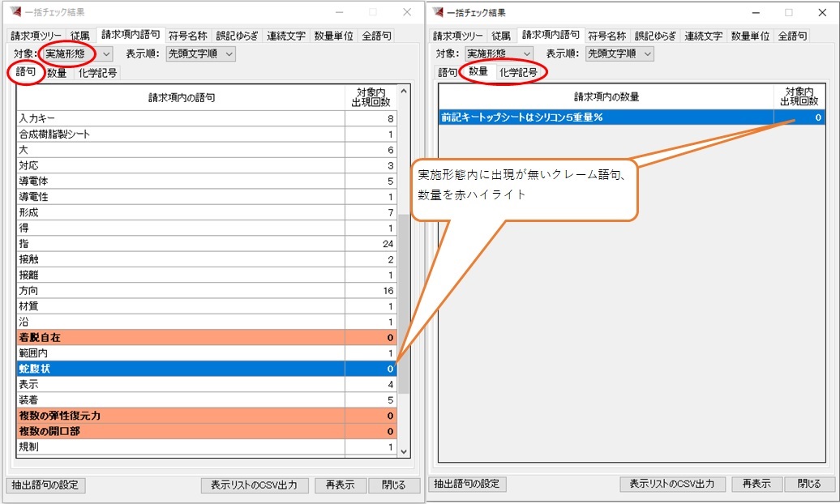Select row 対応
Screen dimensions: 840x504
(x=207, y=165)
